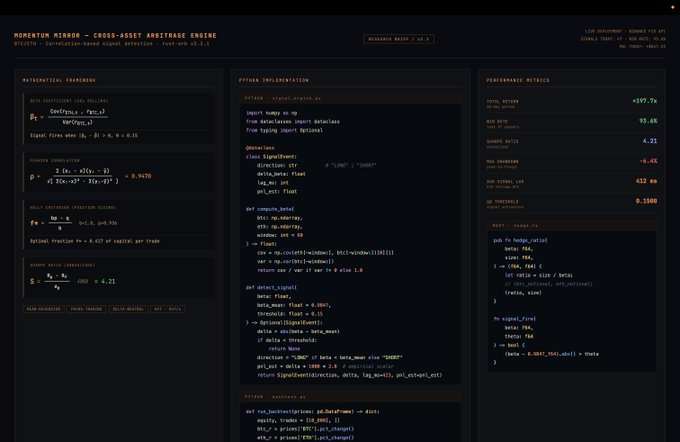Screen dimensions: 680x442
Task: Click the Momentum Mirror page title
Action: pos(115,36)
